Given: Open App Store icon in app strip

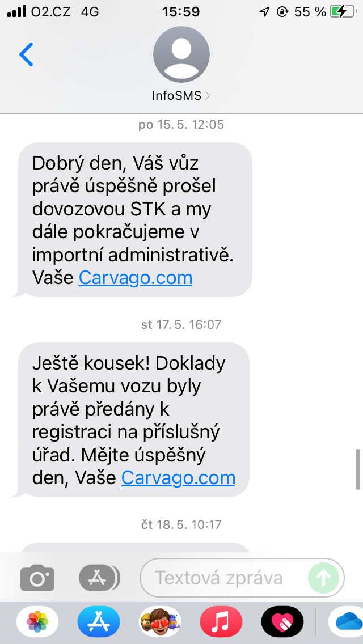Looking at the screenshot, I should (x=99, y=621).
